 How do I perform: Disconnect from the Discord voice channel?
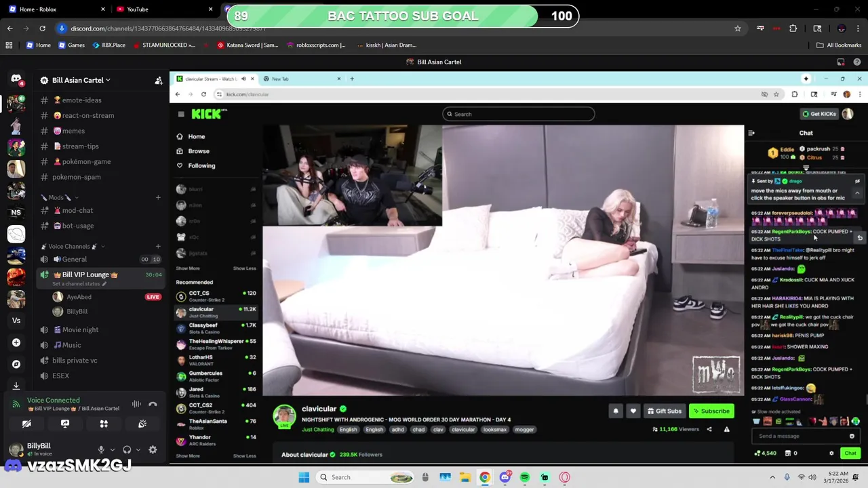(x=153, y=404)
